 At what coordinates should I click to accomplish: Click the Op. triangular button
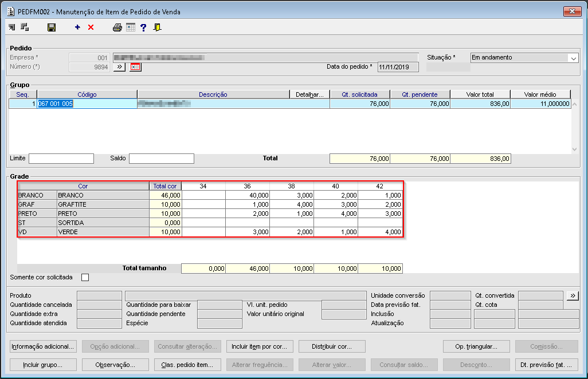[x=476, y=346]
